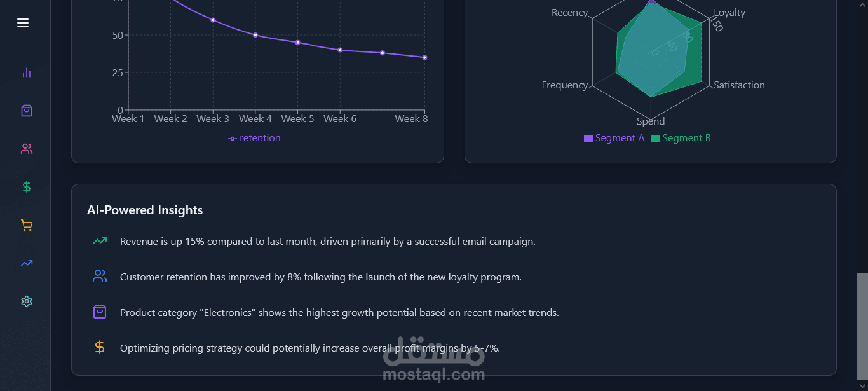
Task: Open the hamburger menu in sidebar
Action: [x=23, y=23]
